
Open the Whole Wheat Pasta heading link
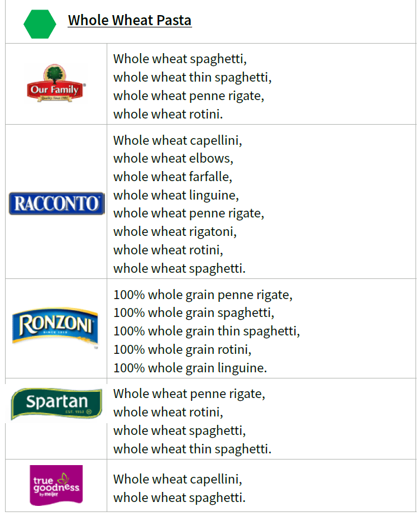(130, 21)
